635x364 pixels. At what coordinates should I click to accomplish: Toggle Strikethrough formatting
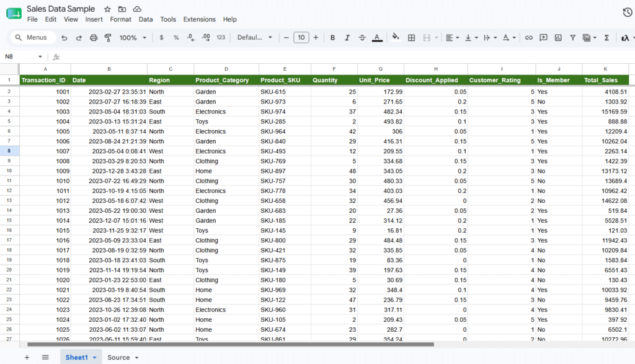(362, 38)
